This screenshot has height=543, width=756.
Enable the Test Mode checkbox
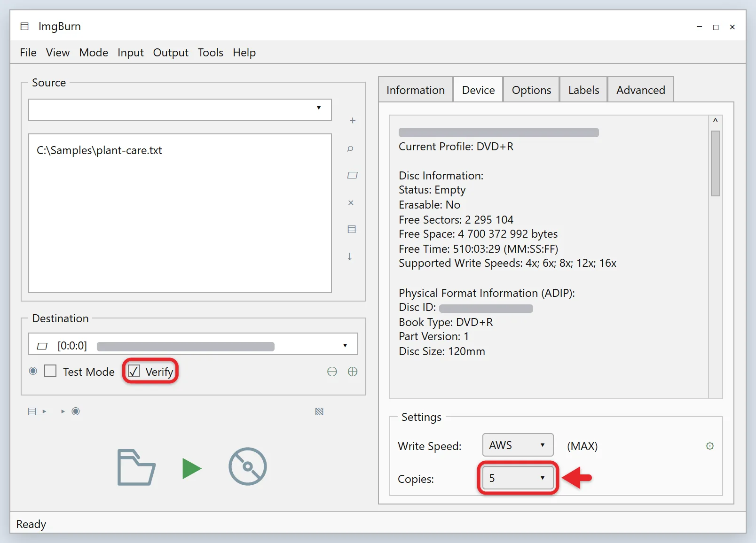click(50, 371)
